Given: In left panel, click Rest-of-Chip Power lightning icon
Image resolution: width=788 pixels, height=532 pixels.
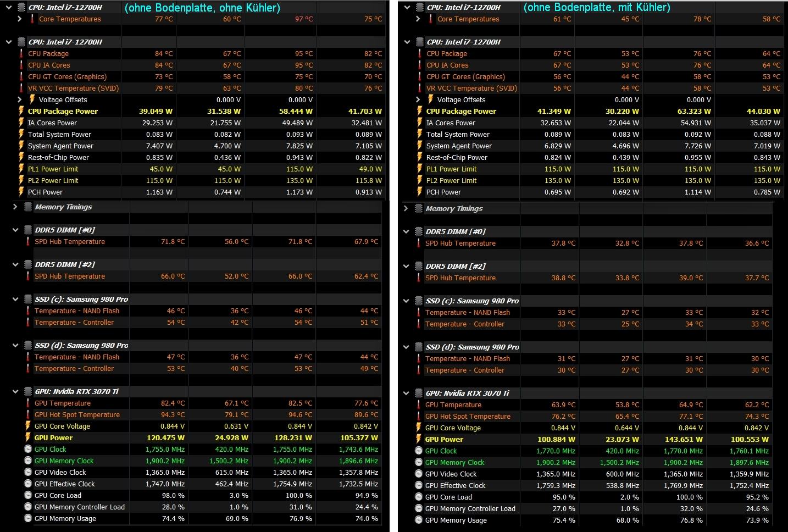Looking at the screenshot, I should click(x=21, y=157).
